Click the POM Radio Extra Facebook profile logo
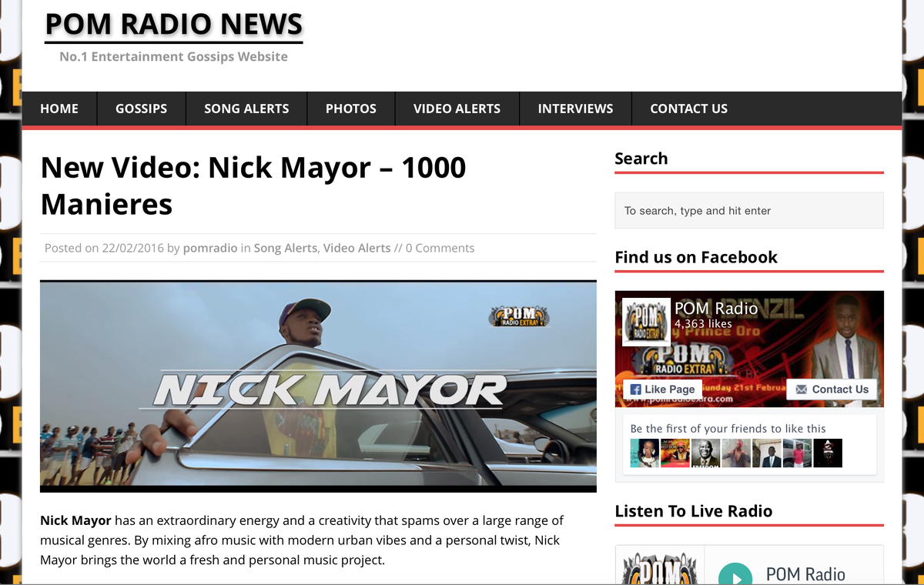924x585 pixels. [646, 322]
